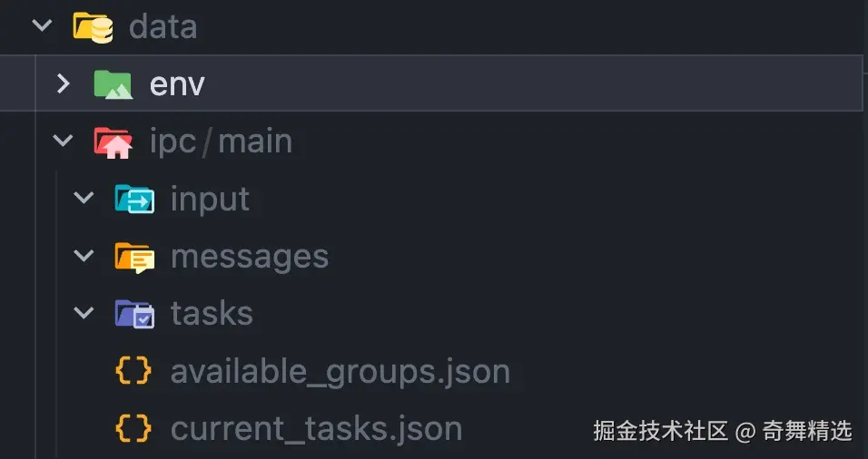Click the braces icon beside available_groups.json
868x459 pixels.
click(134, 371)
